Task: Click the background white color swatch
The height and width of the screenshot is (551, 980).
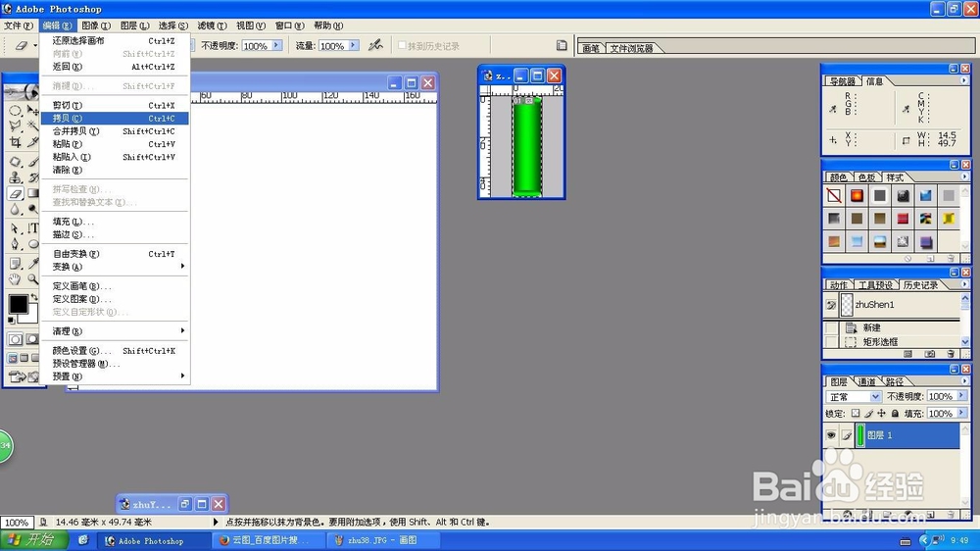Action: pyautogui.click(x=32, y=317)
